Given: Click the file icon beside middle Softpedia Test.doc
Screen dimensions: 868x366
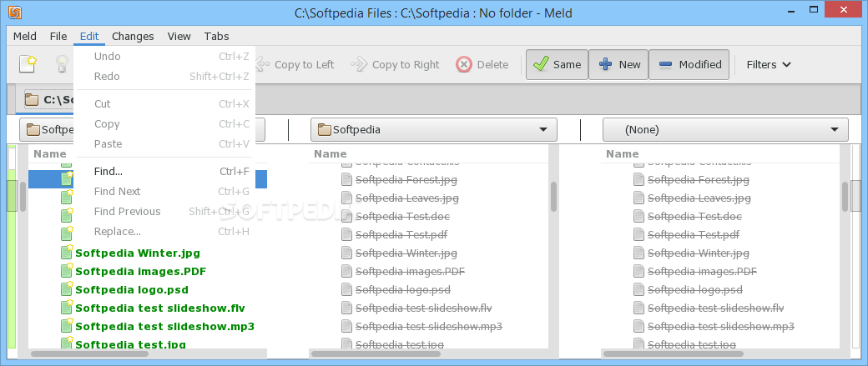Looking at the screenshot, I should [x=346, y=216].
